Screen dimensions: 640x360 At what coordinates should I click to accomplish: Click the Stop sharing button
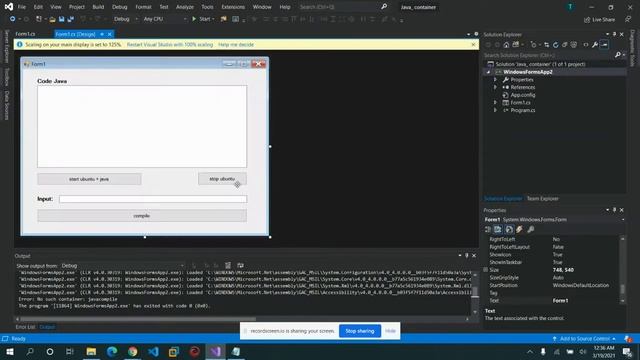pos(360,331)
